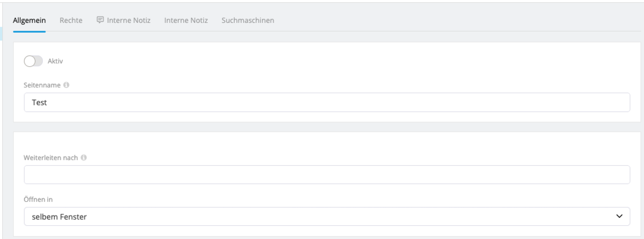Click the info icon beside Weiterleiten nach
The height and width of the screenshot is (239, 644).
pyautogui.click(x=84, y=158)
